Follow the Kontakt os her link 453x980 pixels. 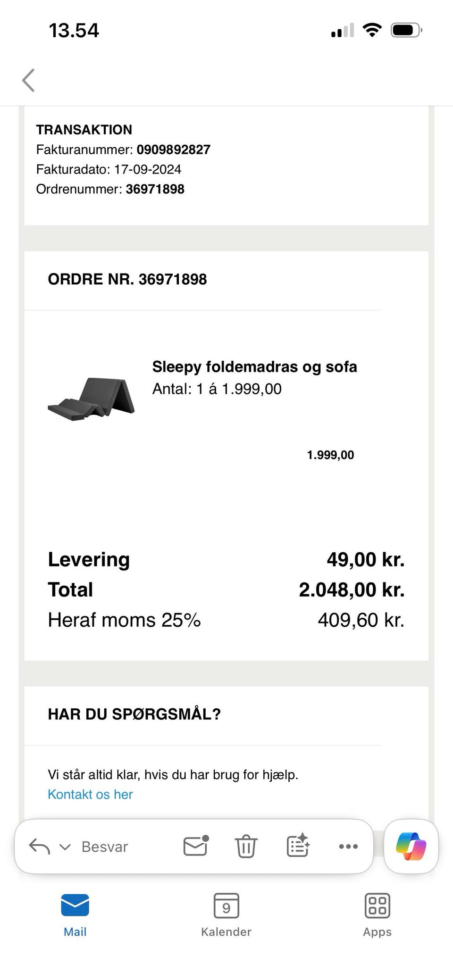90,794
